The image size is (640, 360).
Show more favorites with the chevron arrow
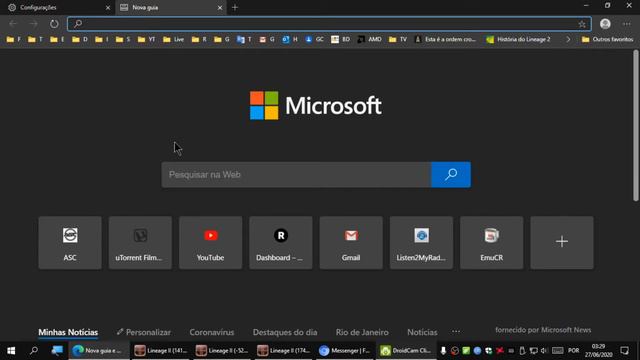(568, 39)
